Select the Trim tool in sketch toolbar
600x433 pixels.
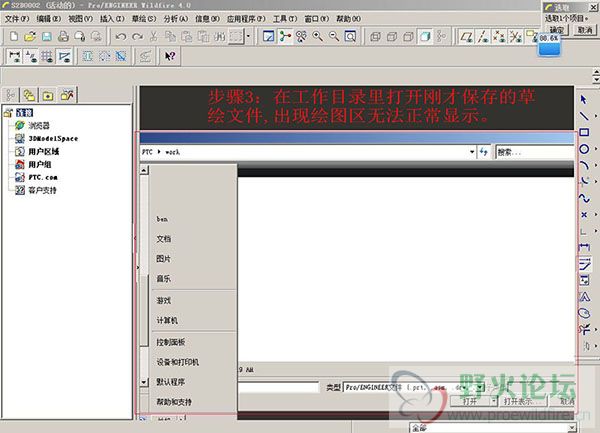tap(584, 329)
